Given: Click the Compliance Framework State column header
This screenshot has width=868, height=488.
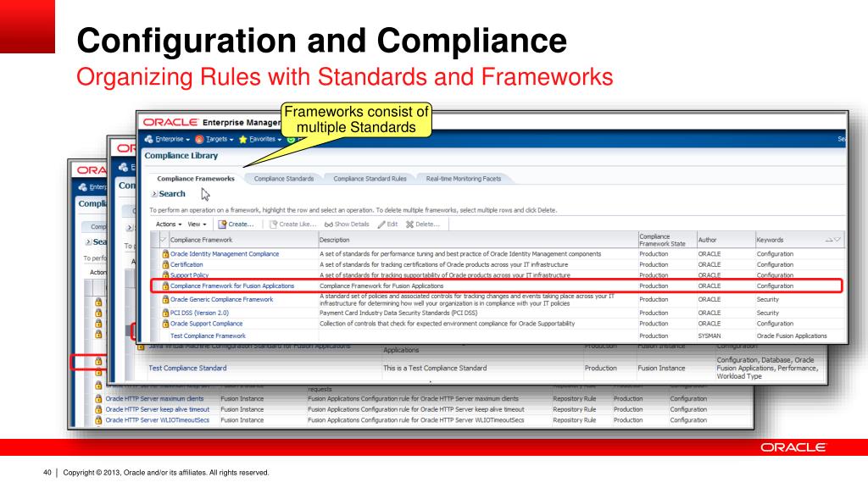Looking at the screenshot, I should pyautogui.click(x=662, y=240).
